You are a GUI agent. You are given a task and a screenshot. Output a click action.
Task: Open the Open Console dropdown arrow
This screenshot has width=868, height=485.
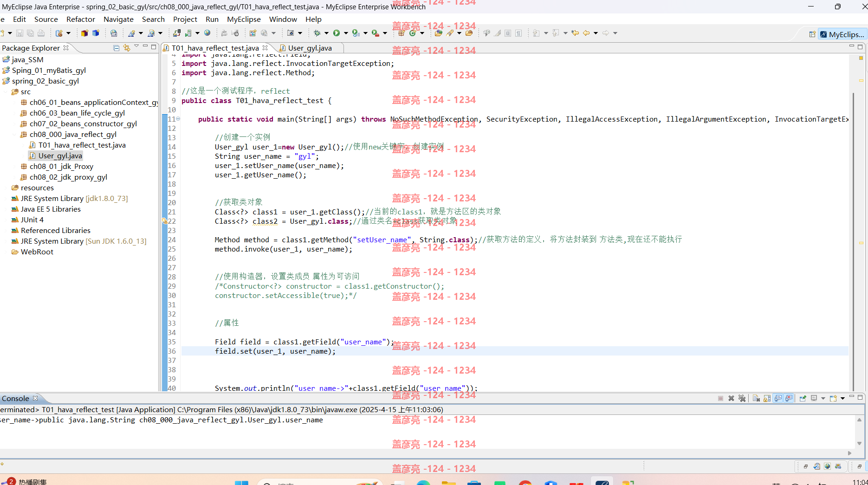(842, 398)
